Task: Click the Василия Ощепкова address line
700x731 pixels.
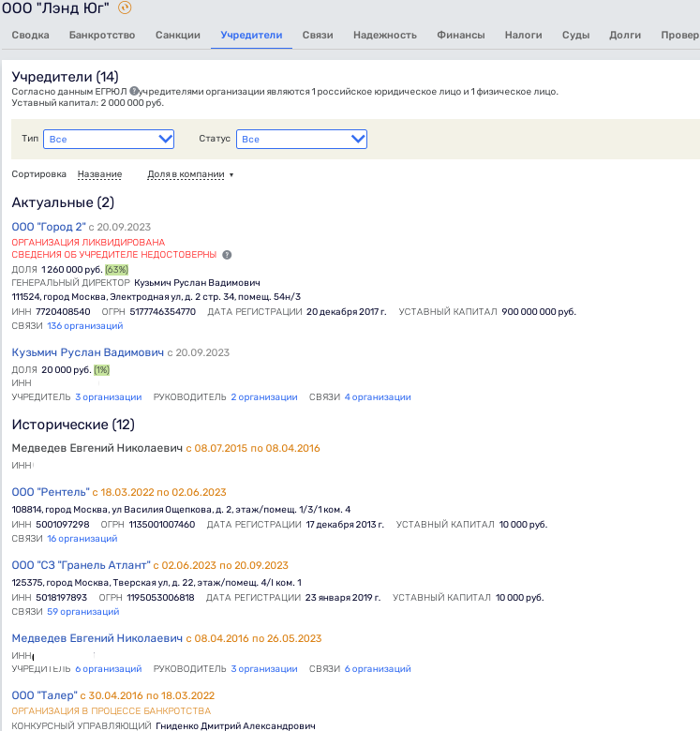Action: tap(181, 510)
